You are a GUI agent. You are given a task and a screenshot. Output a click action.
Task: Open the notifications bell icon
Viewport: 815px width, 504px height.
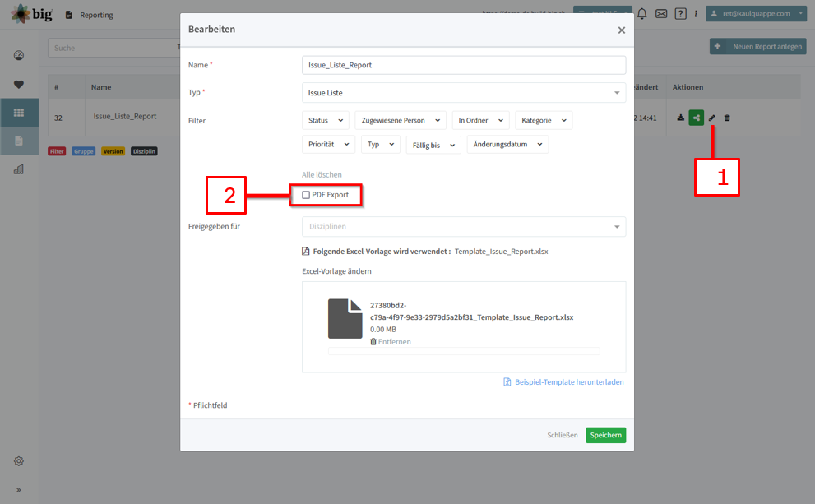[x=642, y=14]
